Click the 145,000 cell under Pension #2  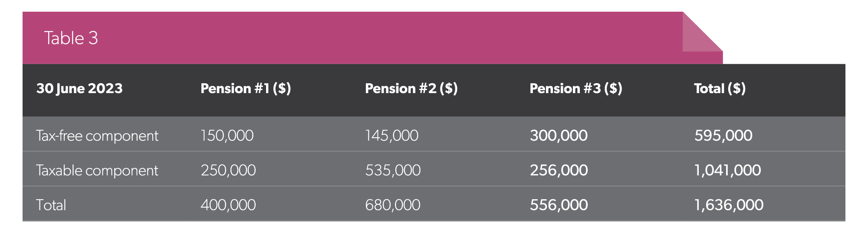392,136
